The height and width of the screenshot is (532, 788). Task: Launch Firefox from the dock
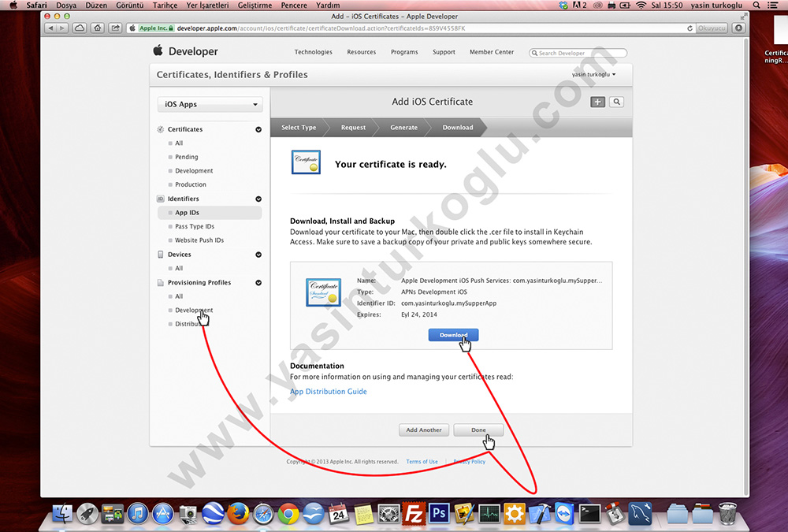pyautogui.click(x=238, y=514)
